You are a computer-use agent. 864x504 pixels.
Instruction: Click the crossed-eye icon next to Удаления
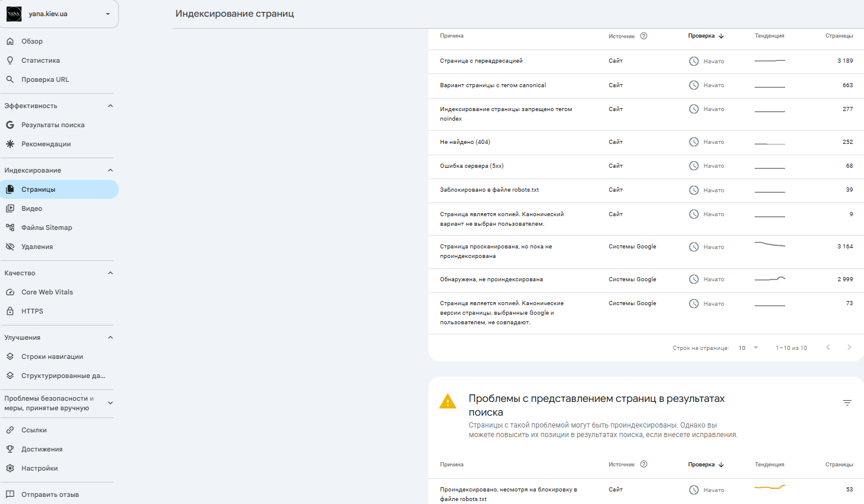pos(10,247)
